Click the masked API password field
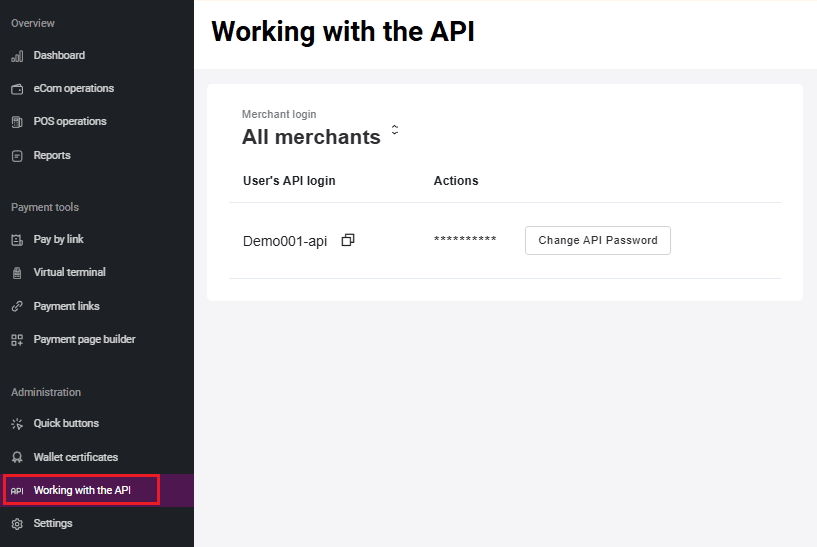Image resolution: width=817 pixels, height=547 pixels. coord(465,241)
